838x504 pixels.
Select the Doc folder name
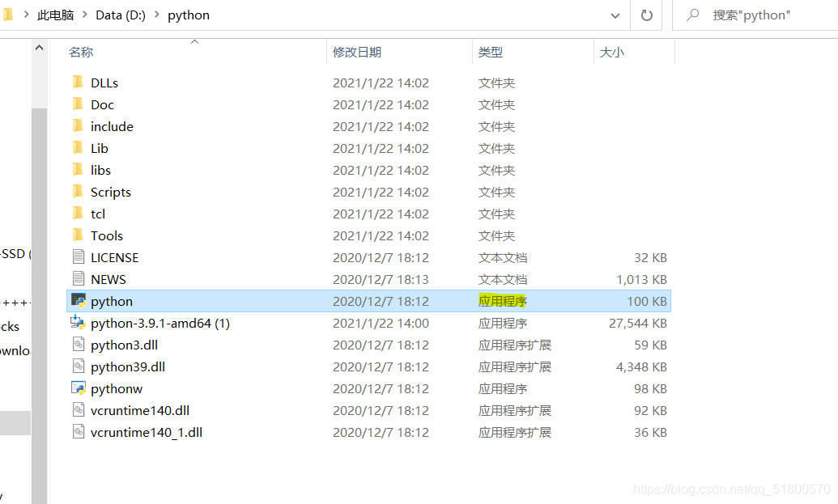point(103,104)
